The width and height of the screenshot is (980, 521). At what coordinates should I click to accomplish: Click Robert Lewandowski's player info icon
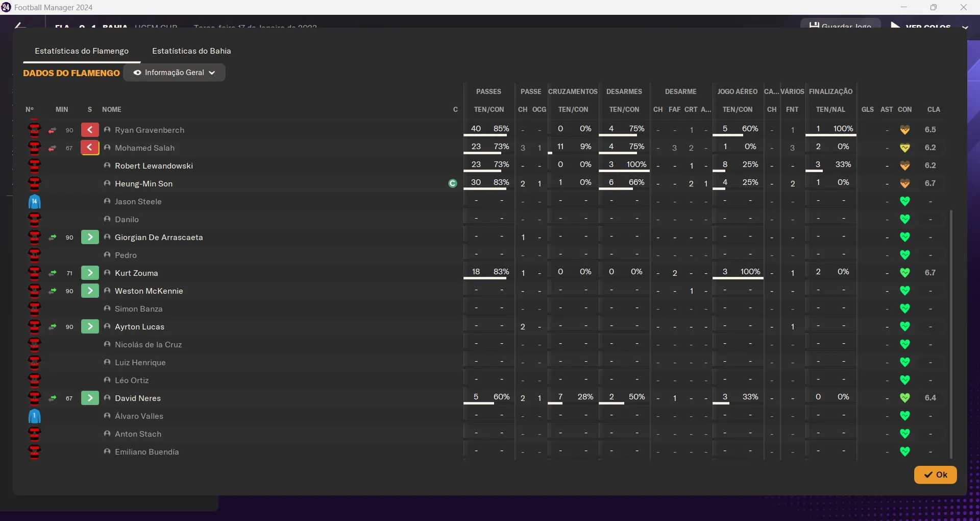(107, 165)
